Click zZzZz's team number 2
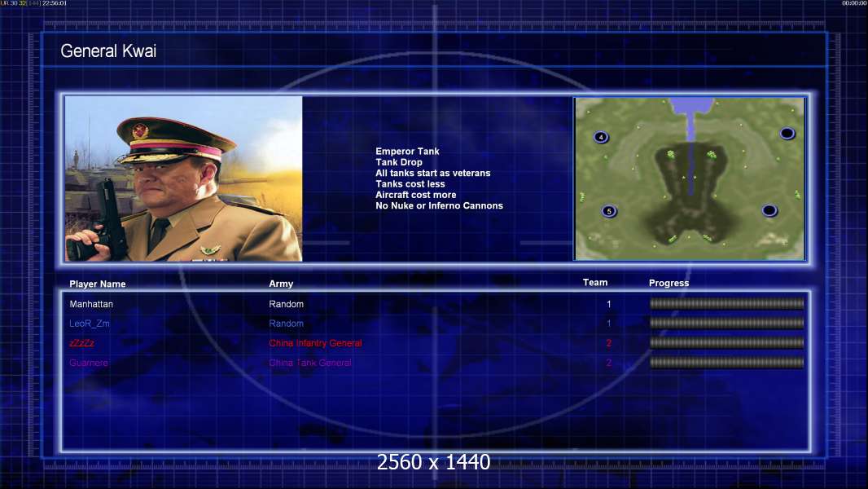 608,343
